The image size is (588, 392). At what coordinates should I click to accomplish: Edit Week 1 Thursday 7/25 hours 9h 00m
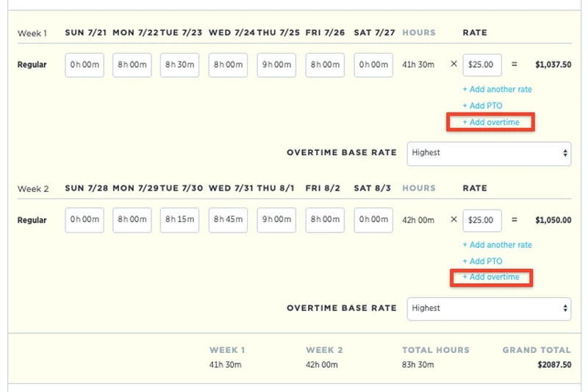pos(276,65)
